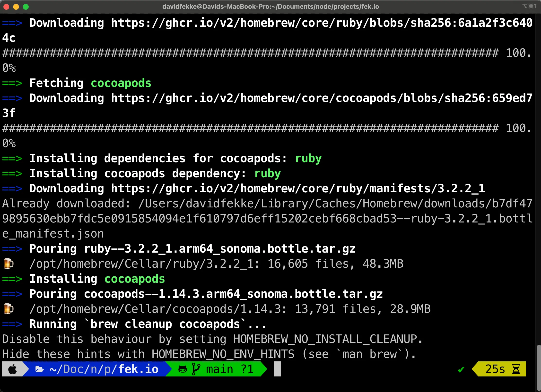This screenshot has height=392, width=541.
Task: Click the e_manifest.json text
Action: pos(53,234)
